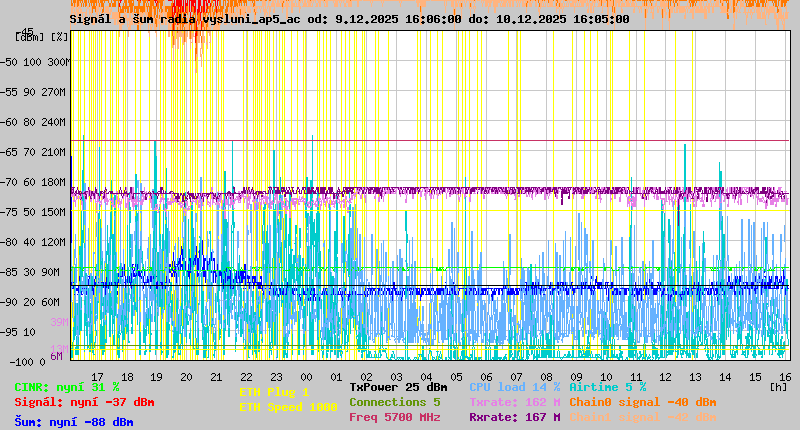Image resolution: width=800 pixels, height=430 pixels.
Task: Click the graph title text at top
Action: click(x=349, y=19)
